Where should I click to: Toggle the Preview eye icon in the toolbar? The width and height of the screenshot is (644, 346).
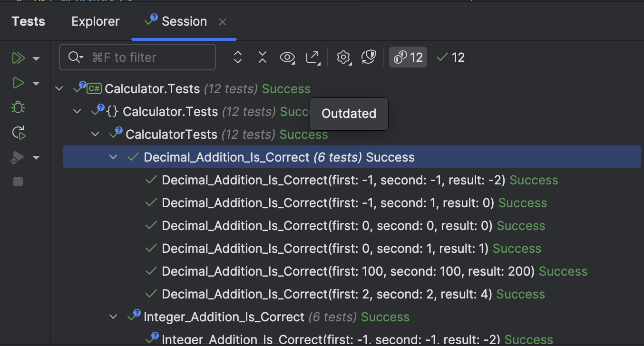(287, 57)
